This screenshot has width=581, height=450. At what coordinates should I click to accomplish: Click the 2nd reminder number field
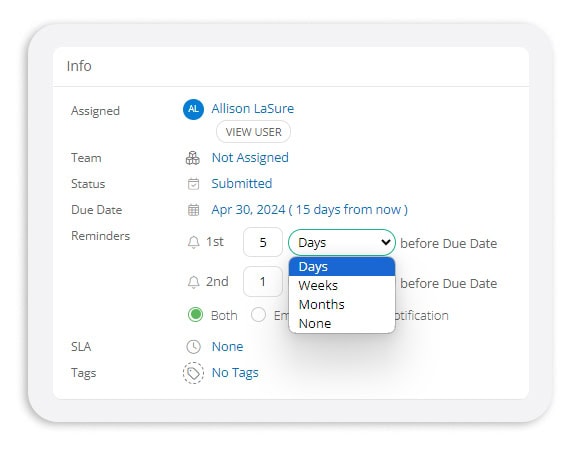pos(263,282)
